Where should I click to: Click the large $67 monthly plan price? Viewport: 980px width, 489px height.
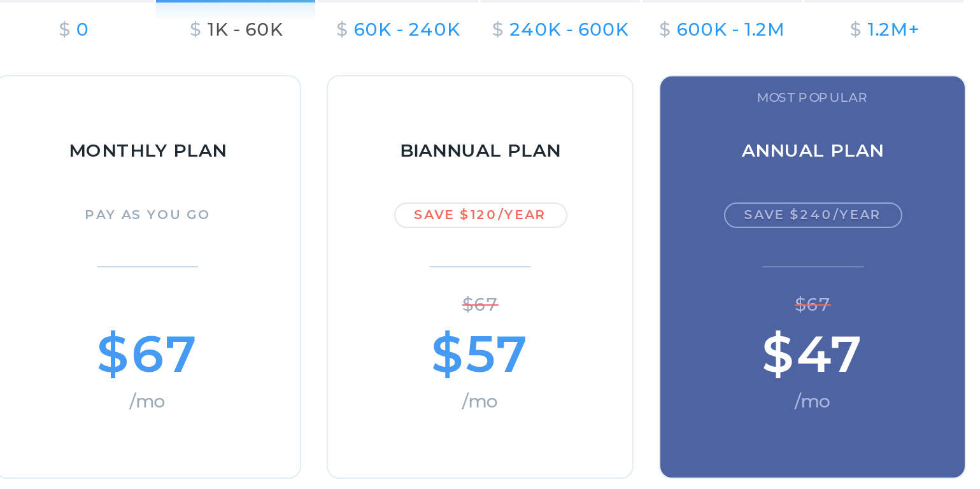(x=146, y=354)
